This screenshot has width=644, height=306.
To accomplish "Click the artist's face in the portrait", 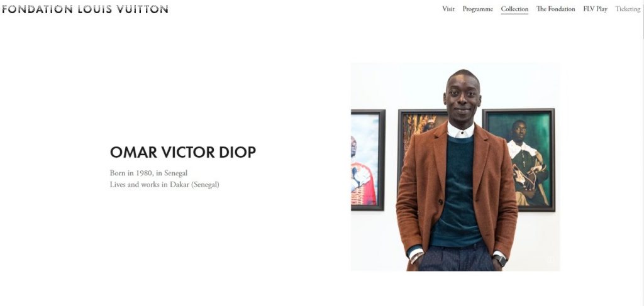I will [x=462, y=97].
